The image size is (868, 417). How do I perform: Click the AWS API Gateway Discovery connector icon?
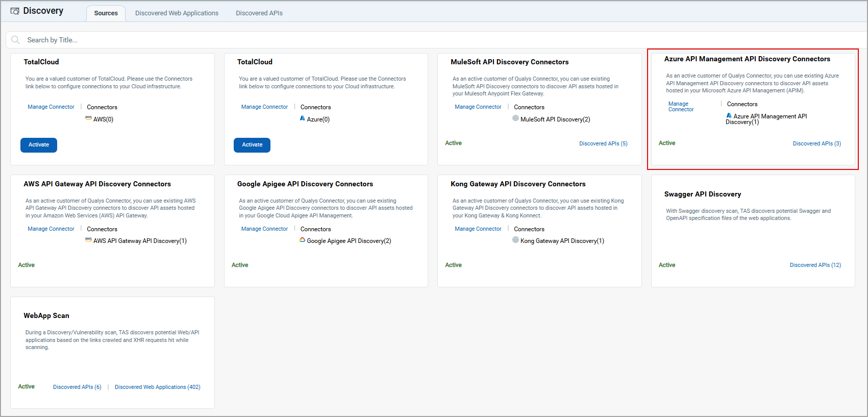tap(88, 239)
